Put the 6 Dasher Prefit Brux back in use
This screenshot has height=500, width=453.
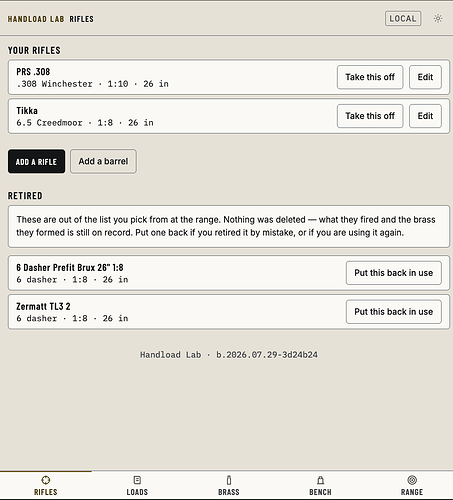tap(394, 273)
